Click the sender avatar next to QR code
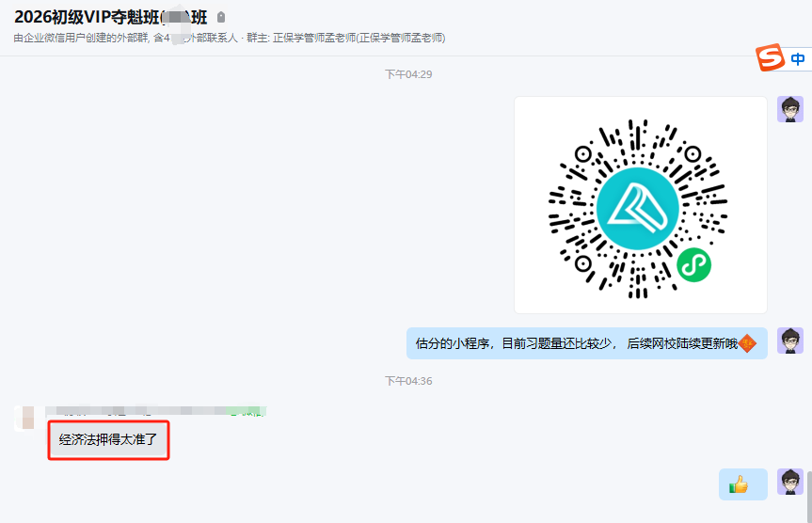 (790, 109)
